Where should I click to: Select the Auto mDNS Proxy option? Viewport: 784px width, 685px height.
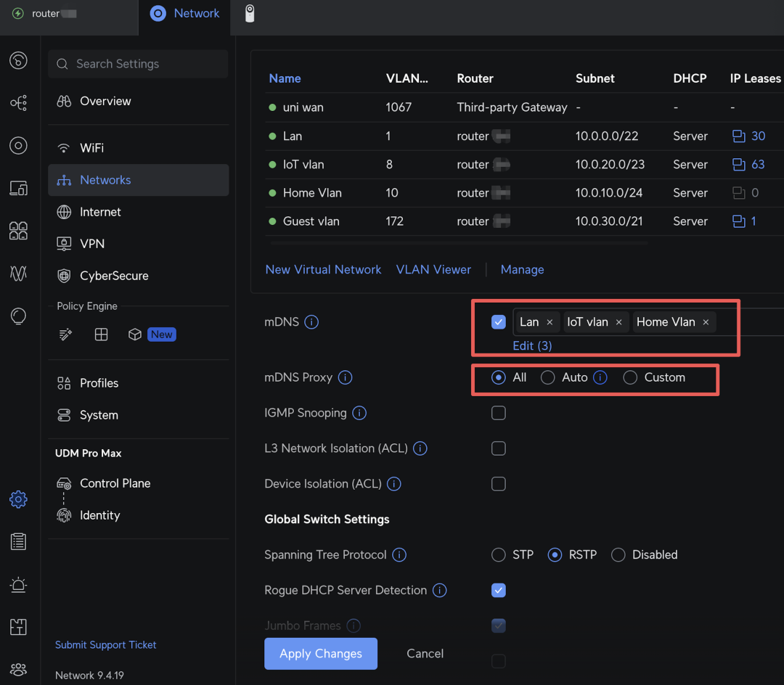[547, 377]
